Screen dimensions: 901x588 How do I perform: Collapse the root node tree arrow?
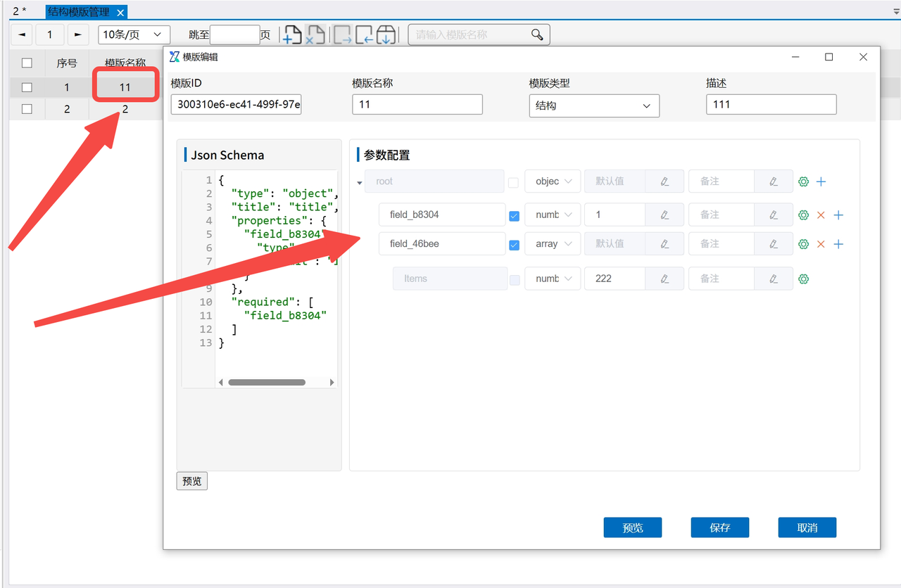pyautogui.click(x=360, y=183)
